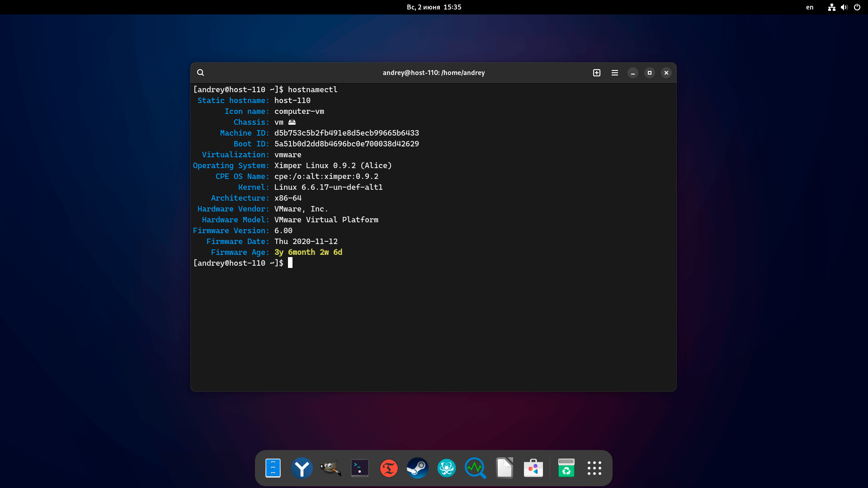Launch GIMP from the dock

point(330,468)
